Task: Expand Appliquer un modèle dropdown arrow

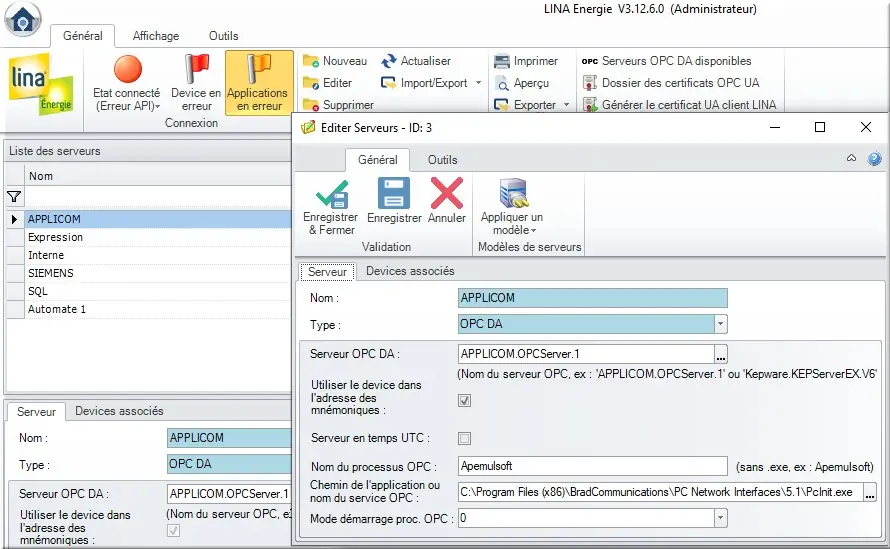Action: click(534, 231)
